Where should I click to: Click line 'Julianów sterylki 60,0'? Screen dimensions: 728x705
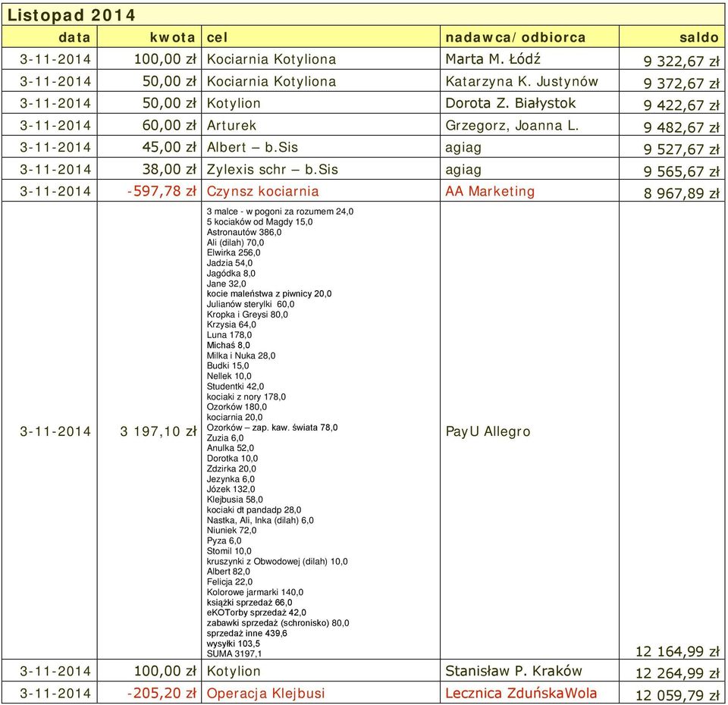click(250, 305)
